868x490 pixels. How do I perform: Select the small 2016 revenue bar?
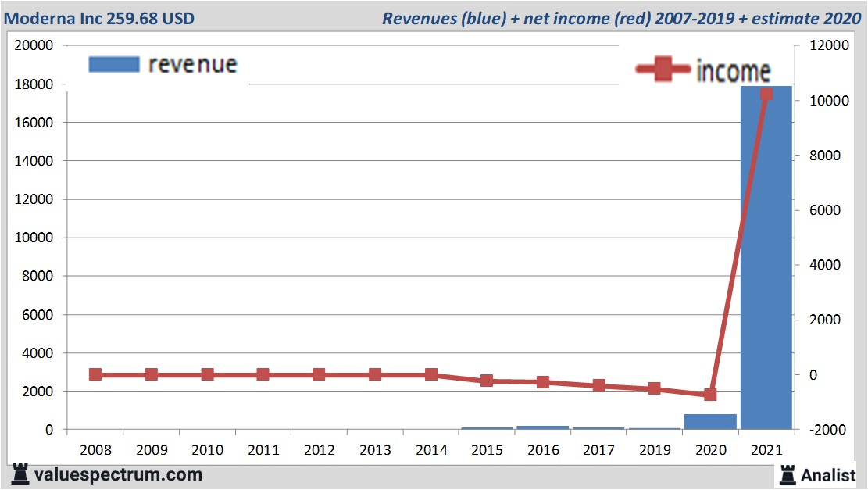[x=542, y=427]
